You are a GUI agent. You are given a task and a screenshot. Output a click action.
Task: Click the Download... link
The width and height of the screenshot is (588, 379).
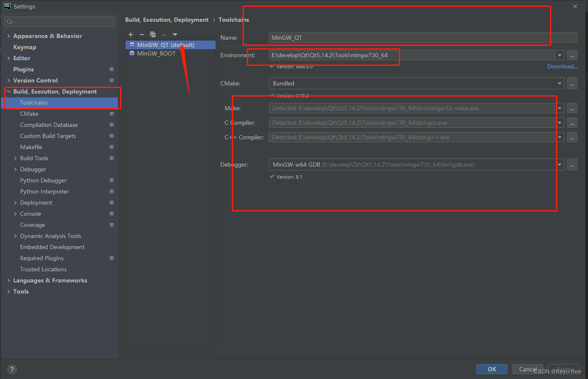point(562,66)
